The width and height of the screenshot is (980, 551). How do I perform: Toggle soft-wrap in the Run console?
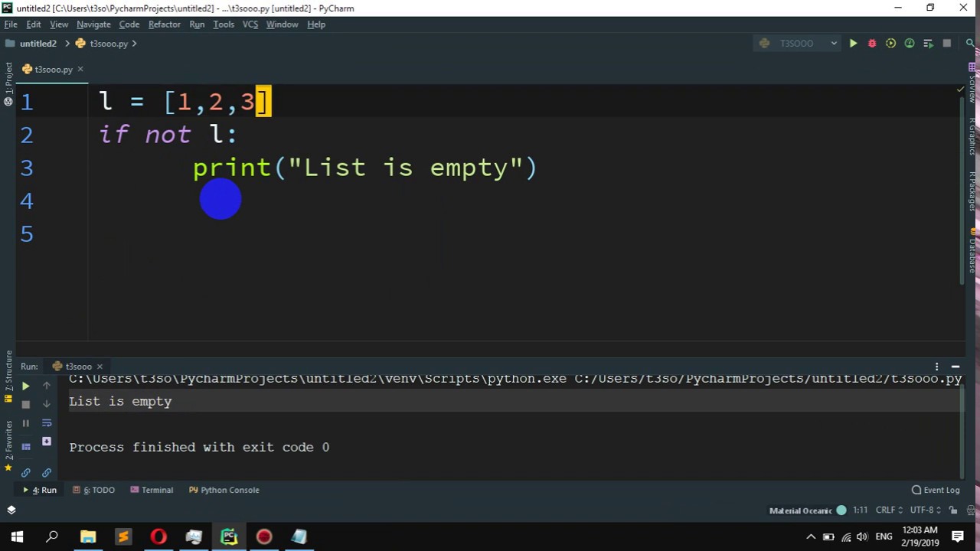click(47, 423)
